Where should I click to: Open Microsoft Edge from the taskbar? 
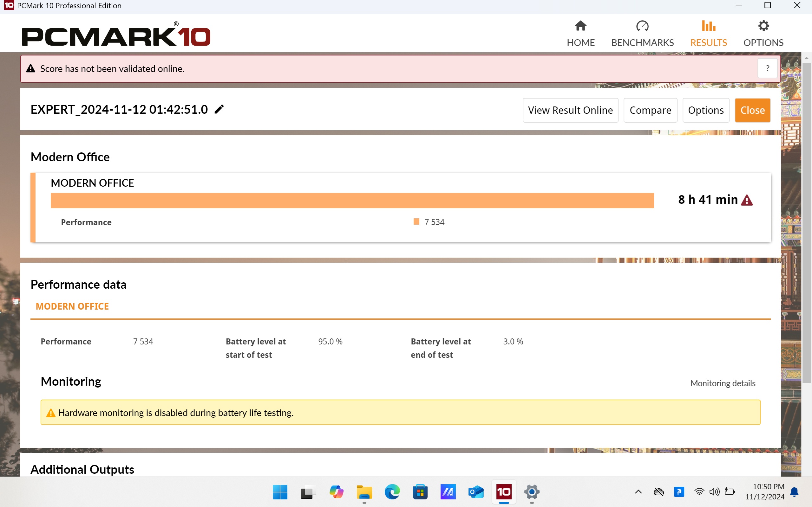coord(392,492)
